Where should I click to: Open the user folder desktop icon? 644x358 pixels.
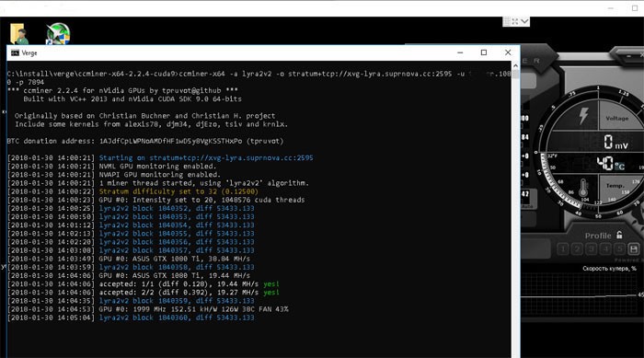point(19,34)
